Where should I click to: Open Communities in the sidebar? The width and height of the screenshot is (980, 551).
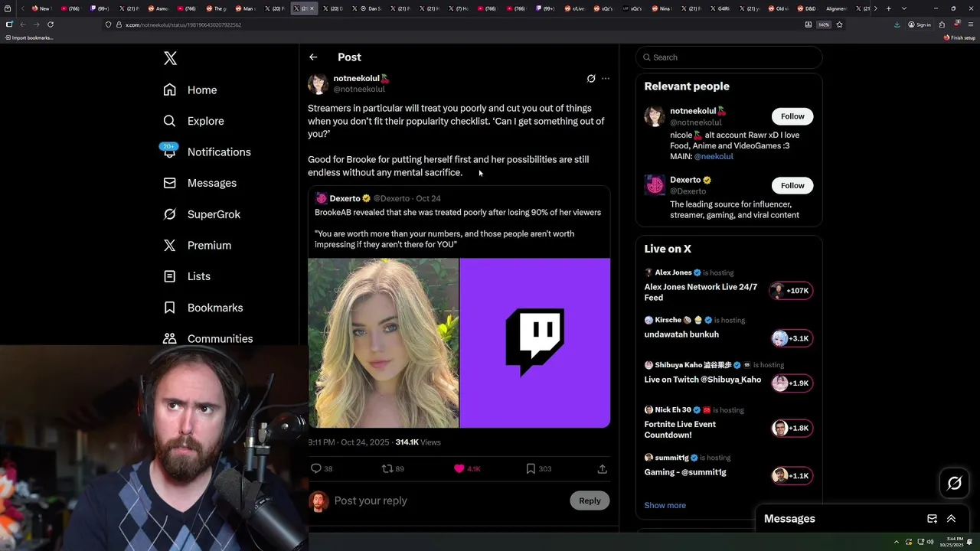click(208, 338)
